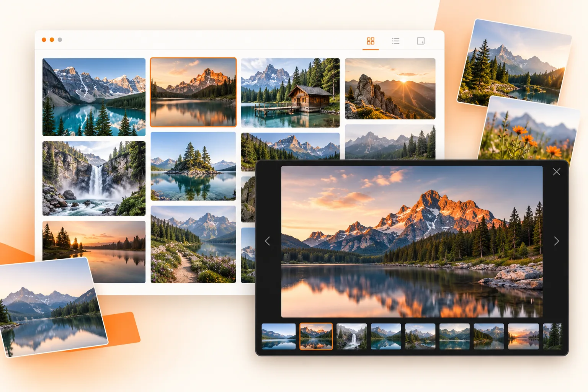Click the first orange window dot
588x392 pixels.
(x=44, y=40)
